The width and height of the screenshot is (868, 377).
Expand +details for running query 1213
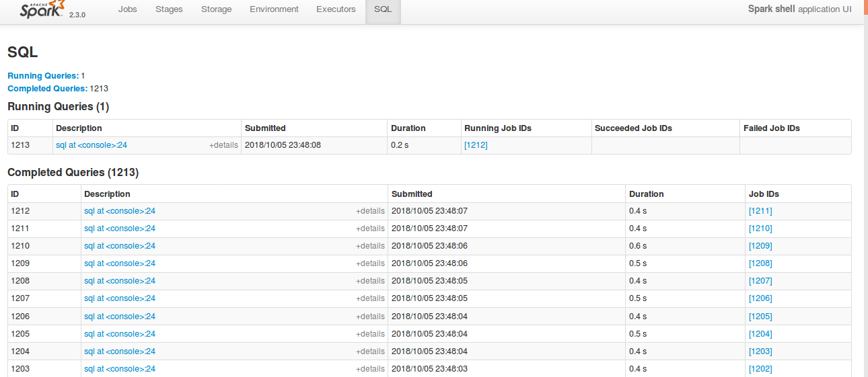223,145
